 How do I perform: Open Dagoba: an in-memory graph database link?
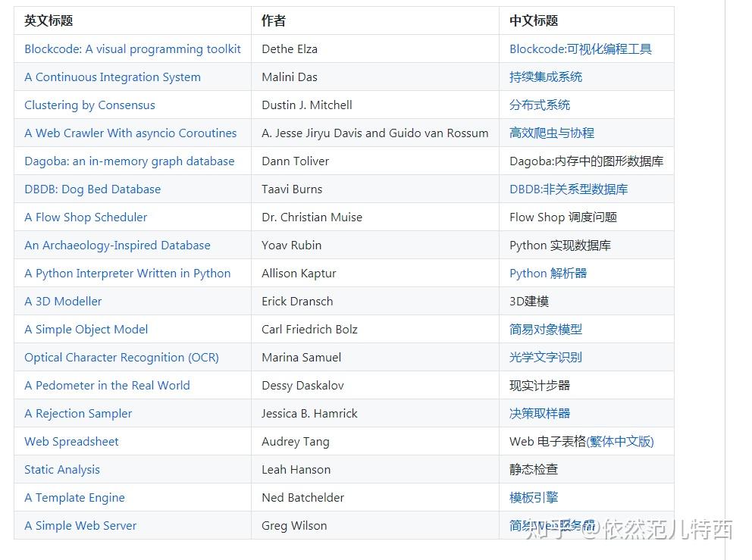[x=130, y=161]
